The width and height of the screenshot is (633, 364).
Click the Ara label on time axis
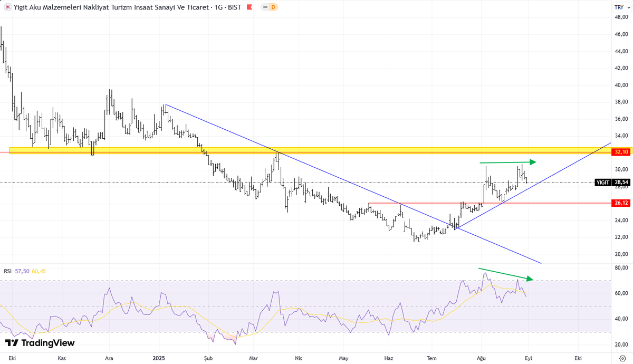[x=109, y=358]
